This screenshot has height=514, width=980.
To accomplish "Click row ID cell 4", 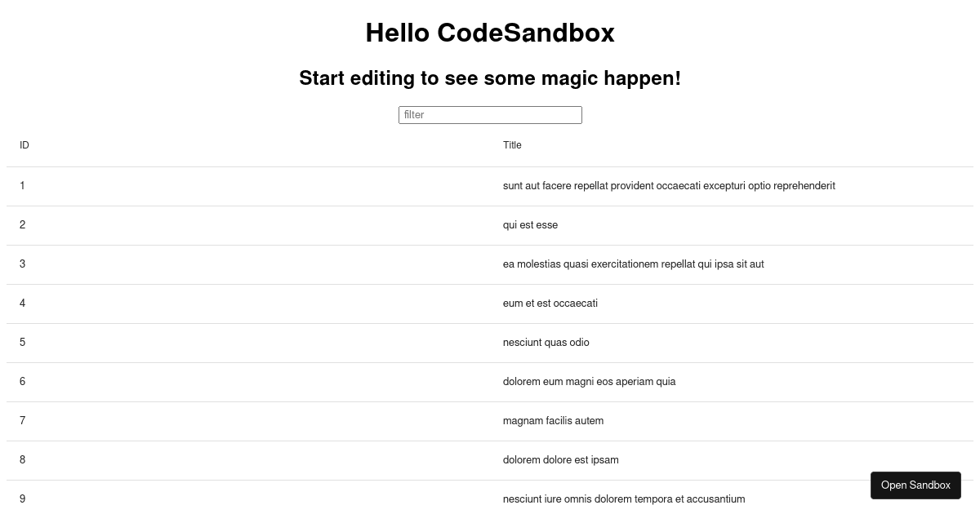I will [248, 304].
